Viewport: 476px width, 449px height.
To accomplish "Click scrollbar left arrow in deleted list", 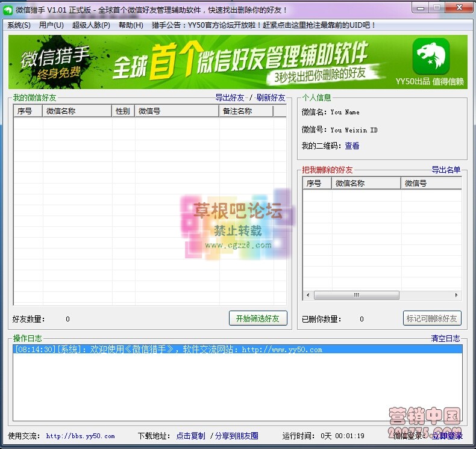I will pos(308,295).
